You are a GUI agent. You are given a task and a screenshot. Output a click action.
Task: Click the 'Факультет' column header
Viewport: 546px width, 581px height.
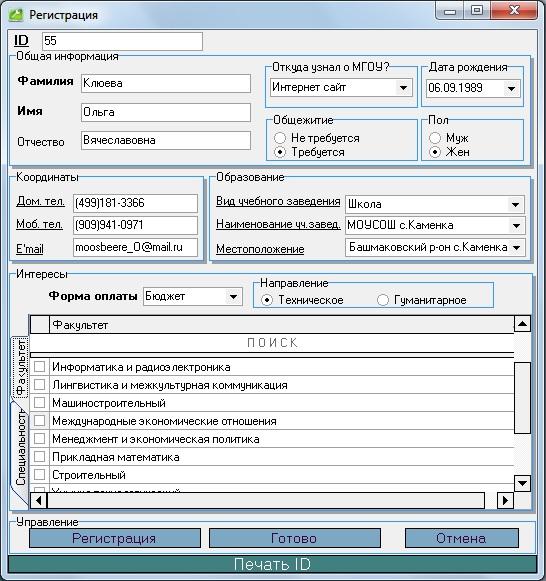[x=282, y=325]
